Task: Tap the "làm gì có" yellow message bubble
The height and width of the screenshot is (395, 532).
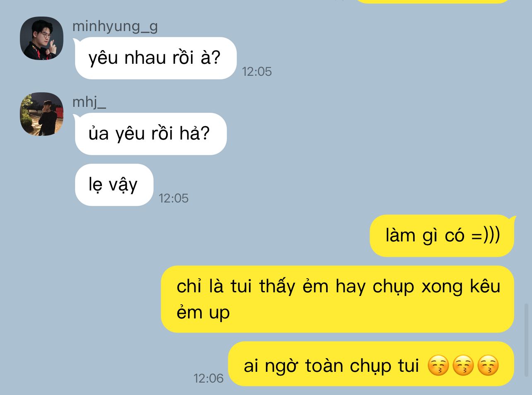Action: pyautogui.click(x=442, y=236)
